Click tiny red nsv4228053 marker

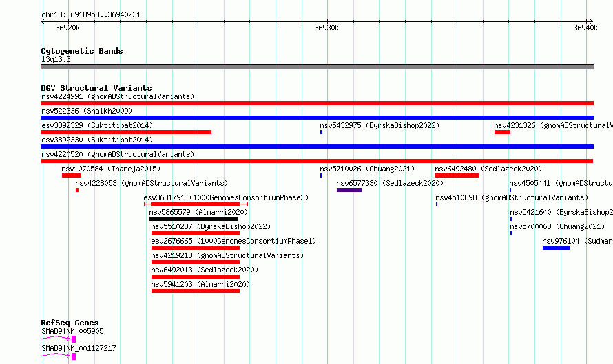(x=77, y=190)
